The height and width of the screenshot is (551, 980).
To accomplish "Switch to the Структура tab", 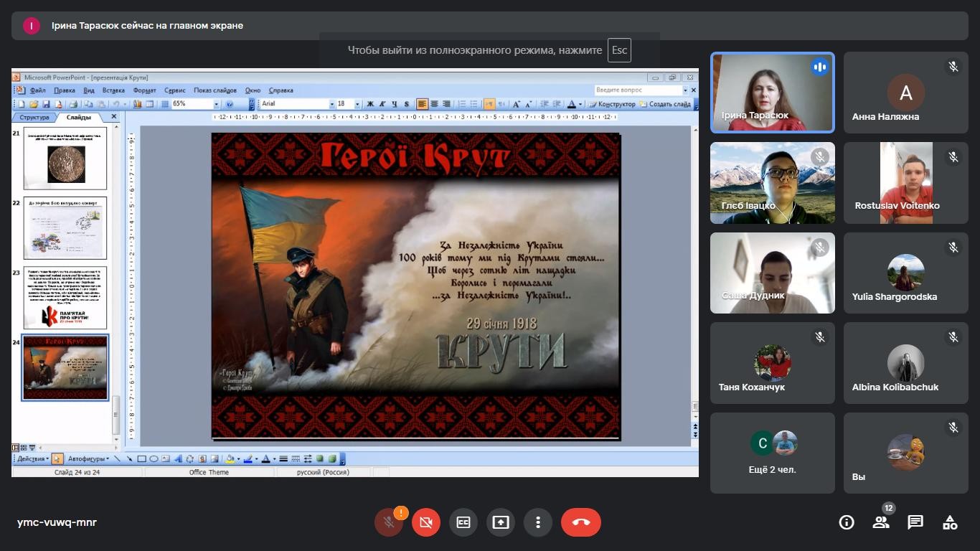I will click(34, 117).
